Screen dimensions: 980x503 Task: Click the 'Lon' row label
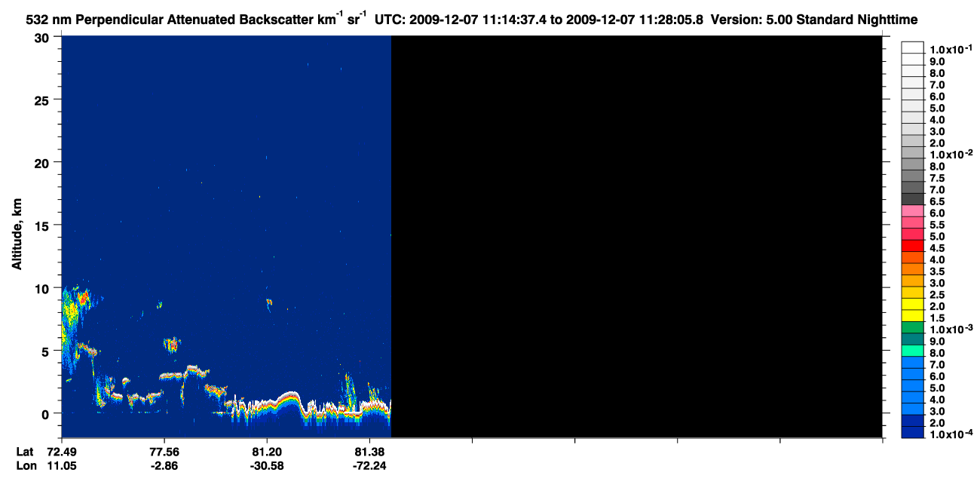(25, 465)
